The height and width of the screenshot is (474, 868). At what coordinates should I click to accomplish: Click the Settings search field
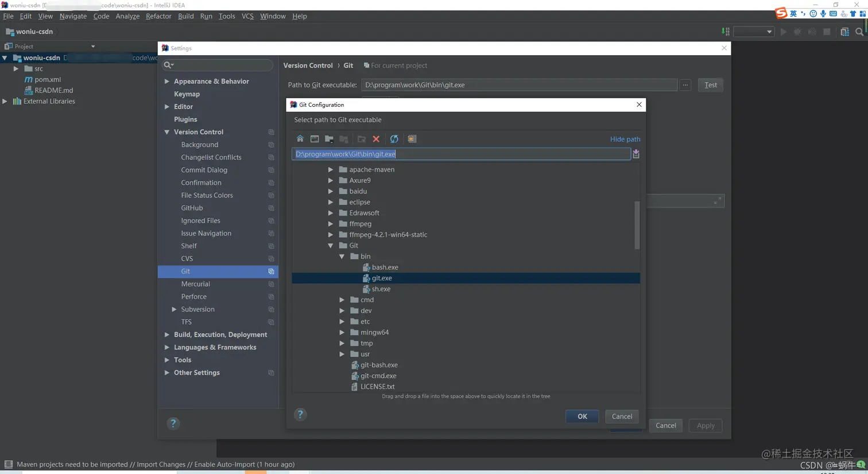click(x=218, y=65)
